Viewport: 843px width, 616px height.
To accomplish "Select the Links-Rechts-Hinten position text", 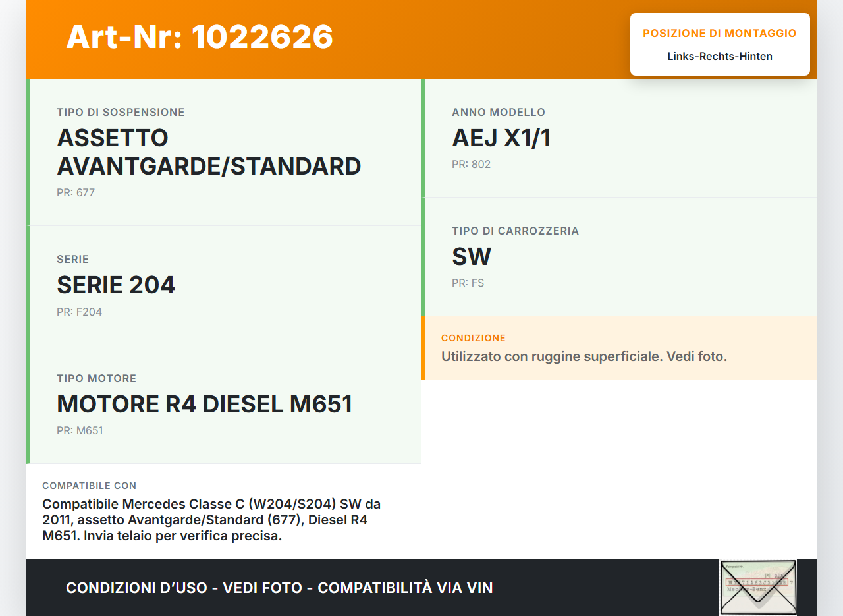I will tap(719, 57).
